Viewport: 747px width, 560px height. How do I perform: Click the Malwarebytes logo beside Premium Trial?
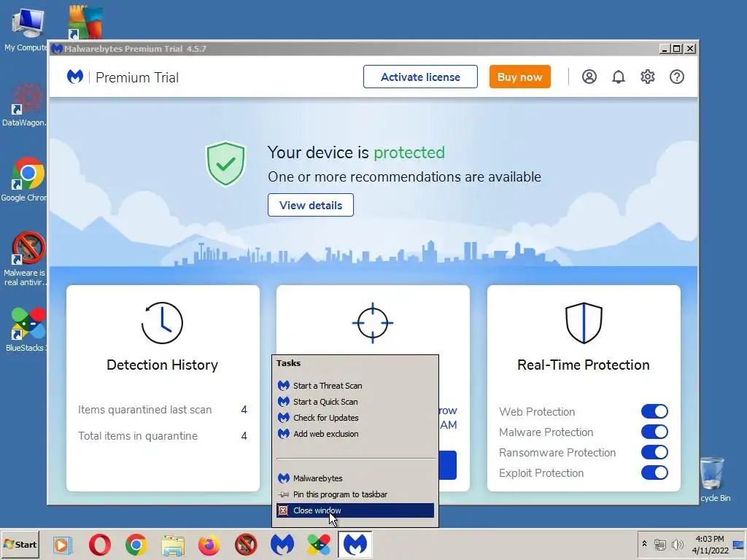click(75, 77)
